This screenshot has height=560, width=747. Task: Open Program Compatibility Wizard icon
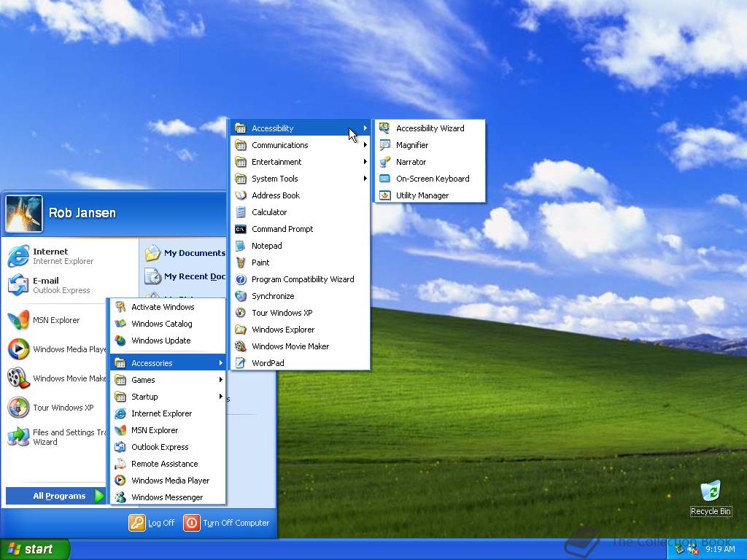point(241,279)
